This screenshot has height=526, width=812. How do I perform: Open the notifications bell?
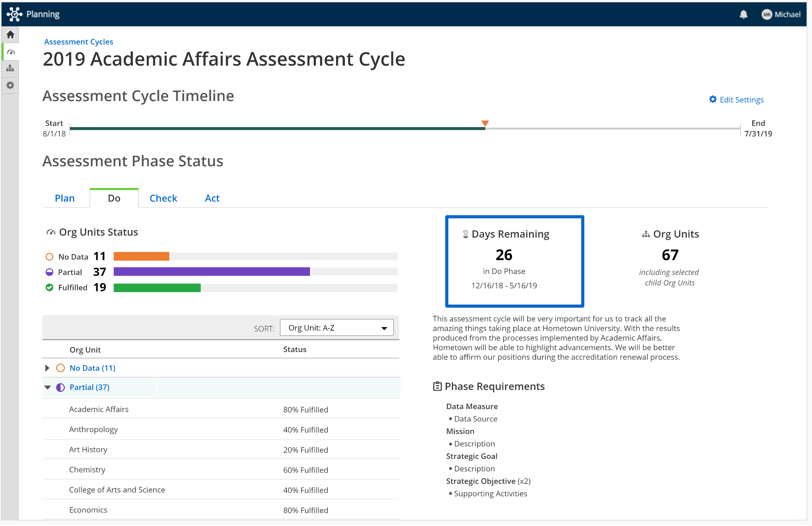(743, 15)
